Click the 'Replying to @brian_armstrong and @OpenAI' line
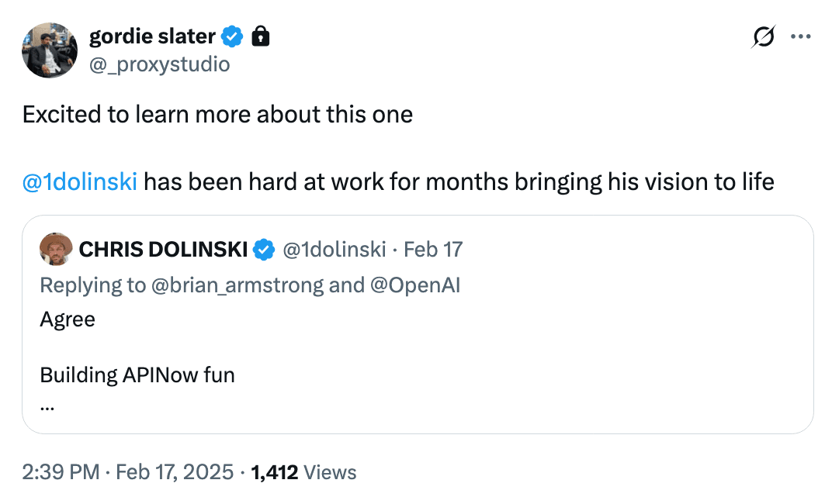832x504 pixels. click(249, 285)
